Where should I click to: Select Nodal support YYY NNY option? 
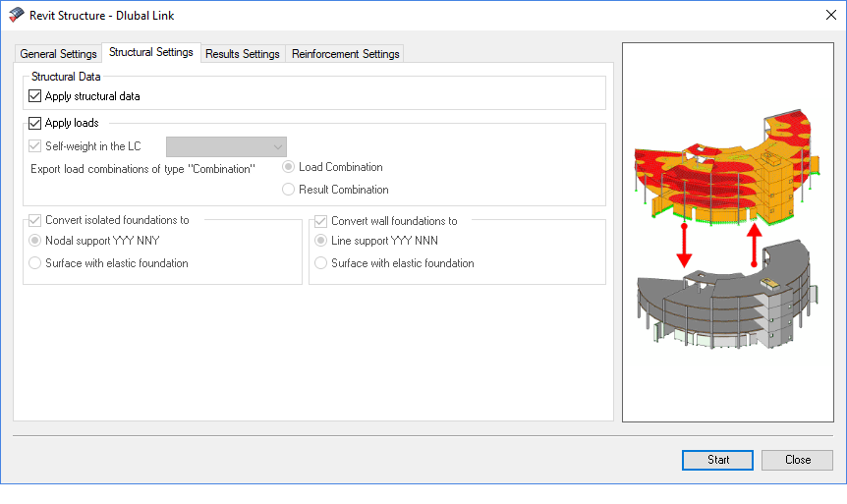(36, 241)
